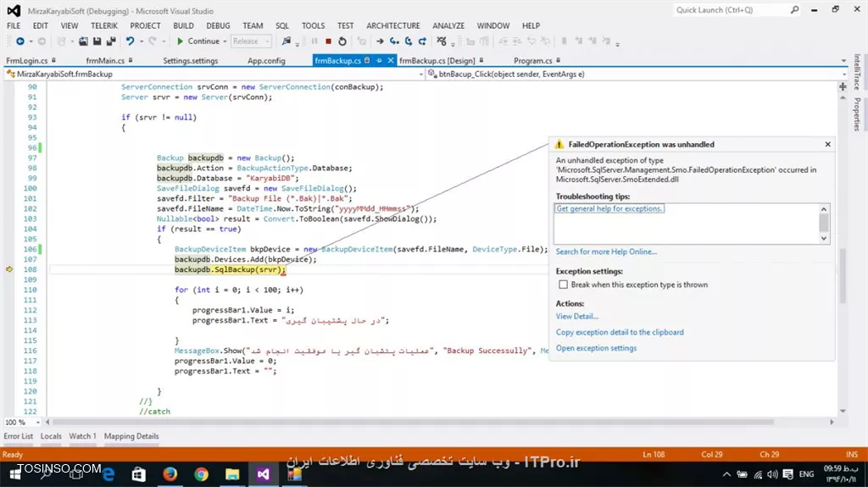868x487 pixels.
Task: Close the FailedOperationException popup
Action: click(827, 145)
